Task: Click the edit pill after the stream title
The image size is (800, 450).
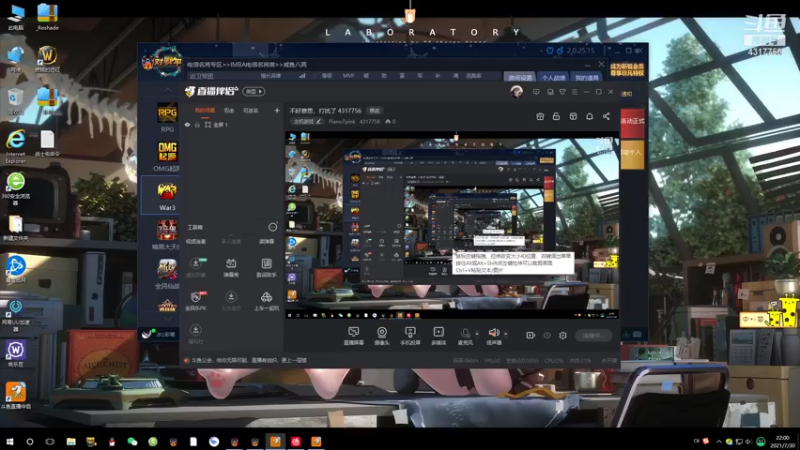Action: pos(374,110)
